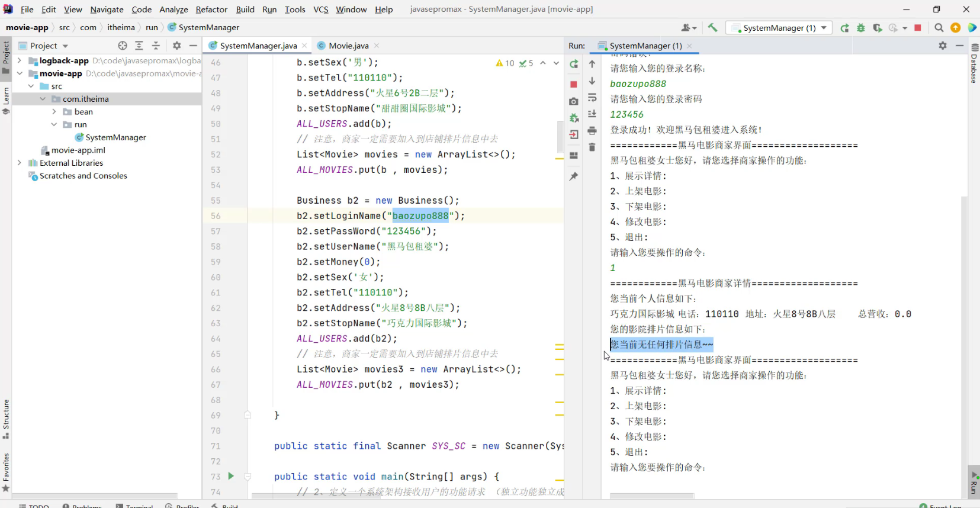Open Search Everywhere magnifier
This screenshot has width=980, height=508.
click(939, 28)
